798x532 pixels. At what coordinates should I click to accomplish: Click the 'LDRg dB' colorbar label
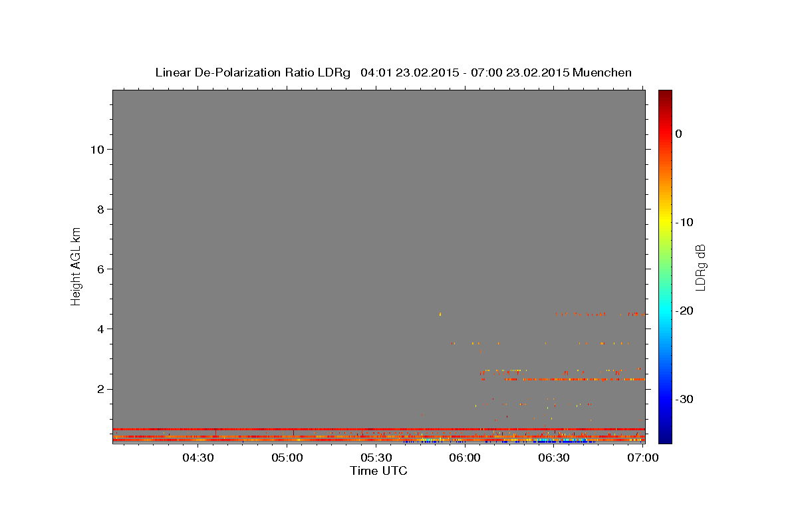tap(700, 267)
